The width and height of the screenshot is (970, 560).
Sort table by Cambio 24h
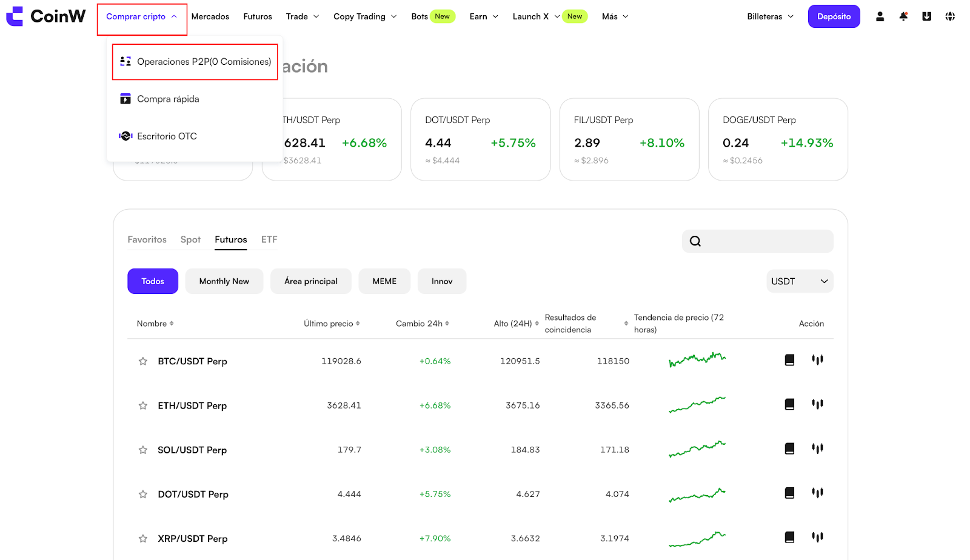tap(423, 324)
